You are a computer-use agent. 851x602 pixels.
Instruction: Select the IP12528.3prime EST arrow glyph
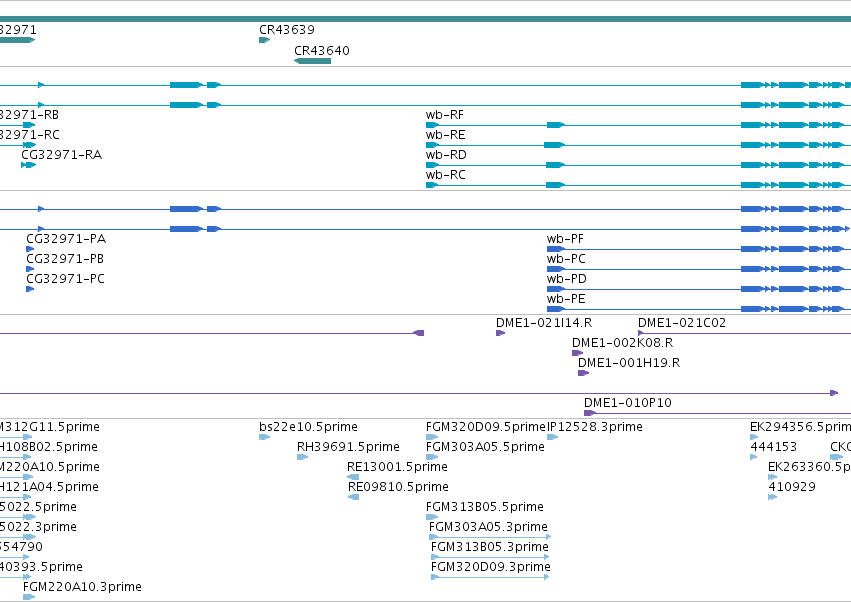pyautogui.click(x=552, y=438)
